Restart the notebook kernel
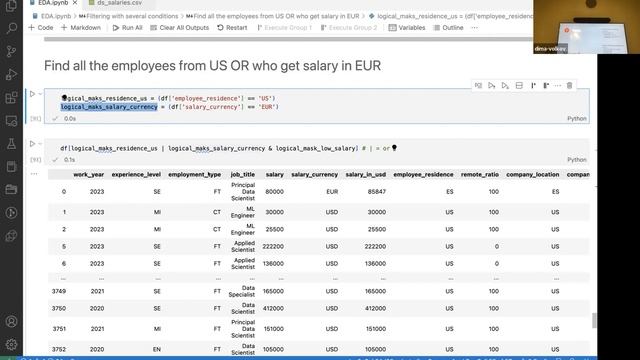Screen dimensions: 640x360 (x=232, y=28)
